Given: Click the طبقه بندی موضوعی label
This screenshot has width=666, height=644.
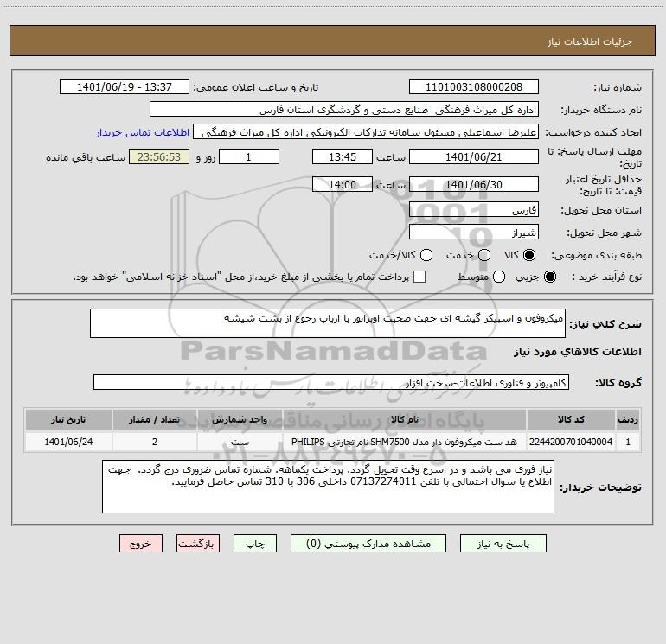Looking at the screenshot, I should (x=596, y=255).
